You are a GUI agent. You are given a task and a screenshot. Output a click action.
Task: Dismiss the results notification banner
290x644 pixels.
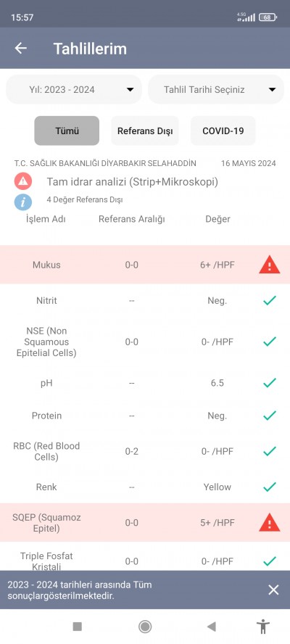point(273,590)
